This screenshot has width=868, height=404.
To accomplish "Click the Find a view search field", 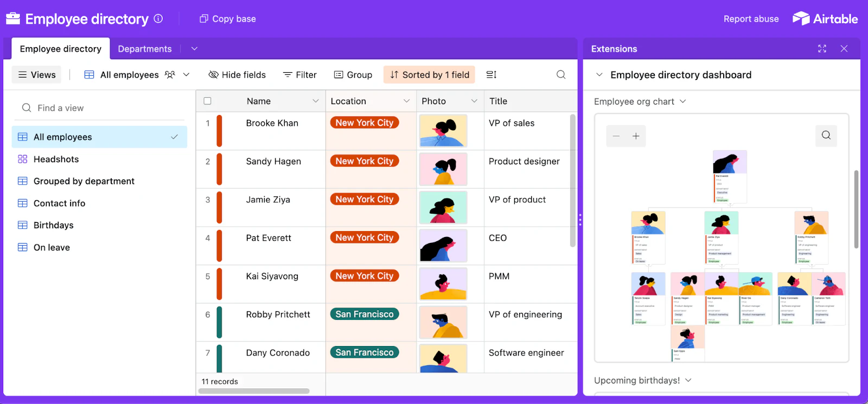I will 100,108.
